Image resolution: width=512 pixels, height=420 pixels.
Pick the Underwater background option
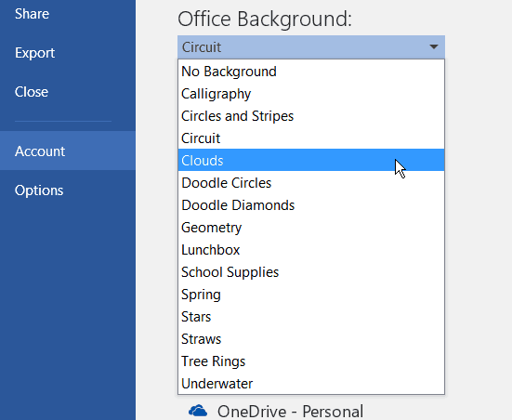click(311, 384)
